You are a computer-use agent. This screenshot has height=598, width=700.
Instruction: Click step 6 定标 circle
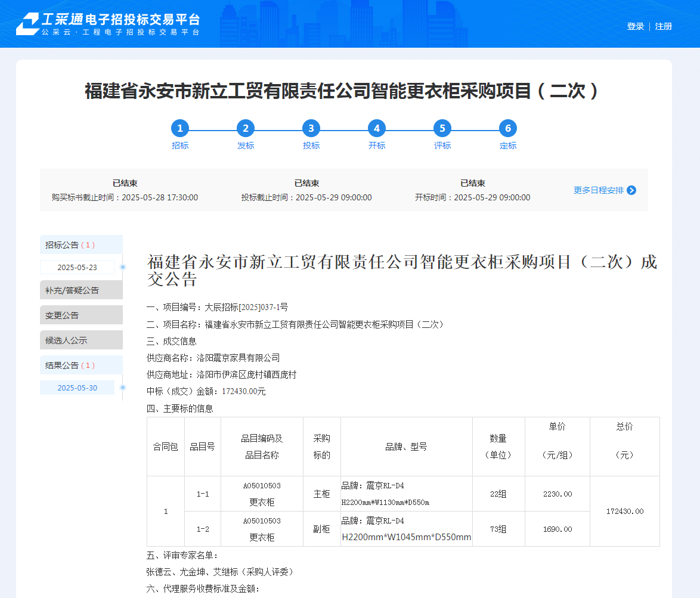(508, 129)
